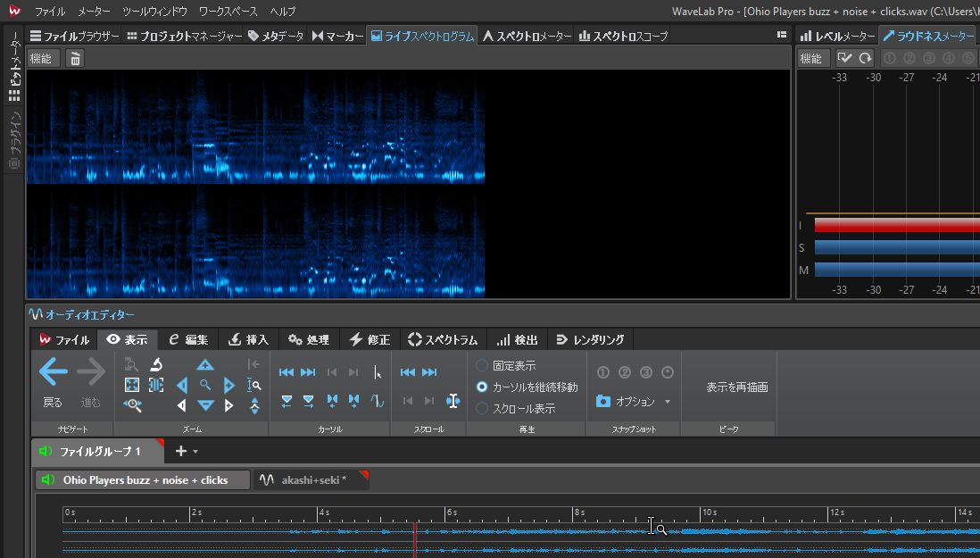Move cursor to file end in Cursor group

coord(308,372)
